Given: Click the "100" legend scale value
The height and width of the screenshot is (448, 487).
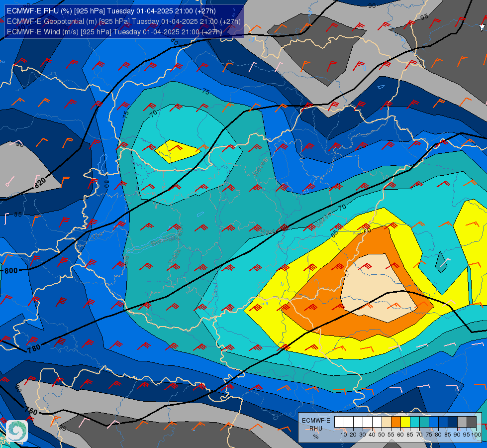Looking at the screenshot, I should (476, 435).
